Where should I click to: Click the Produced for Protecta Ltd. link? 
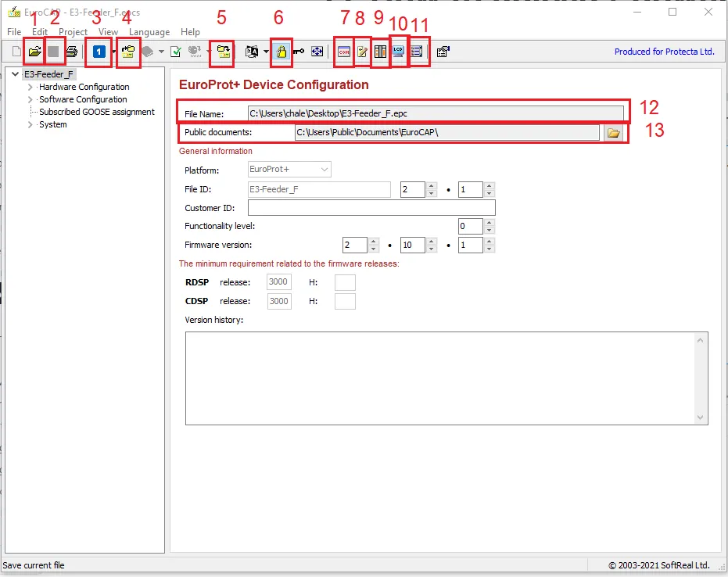(x=665, y=52)
